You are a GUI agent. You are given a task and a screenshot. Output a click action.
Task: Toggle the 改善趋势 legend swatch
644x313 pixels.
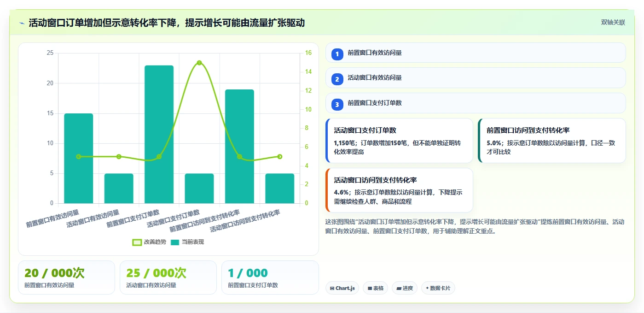click(137, 242)
